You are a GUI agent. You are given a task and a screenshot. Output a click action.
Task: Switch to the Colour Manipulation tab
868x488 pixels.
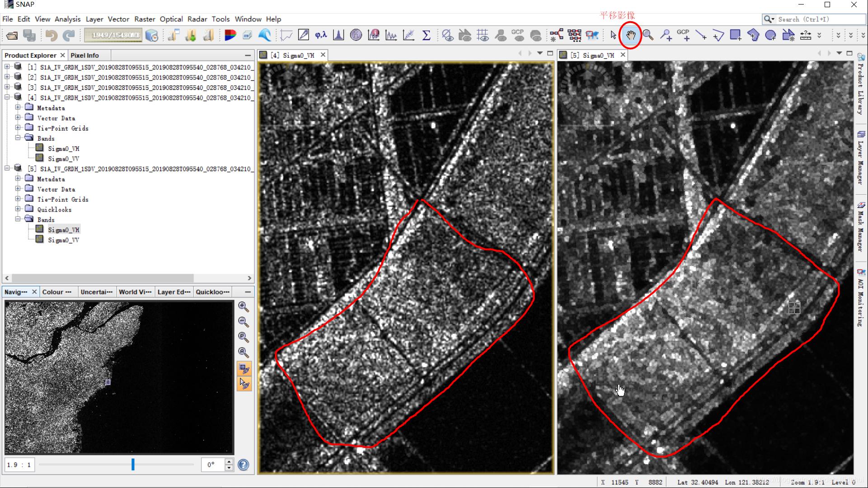coord(56,292)
